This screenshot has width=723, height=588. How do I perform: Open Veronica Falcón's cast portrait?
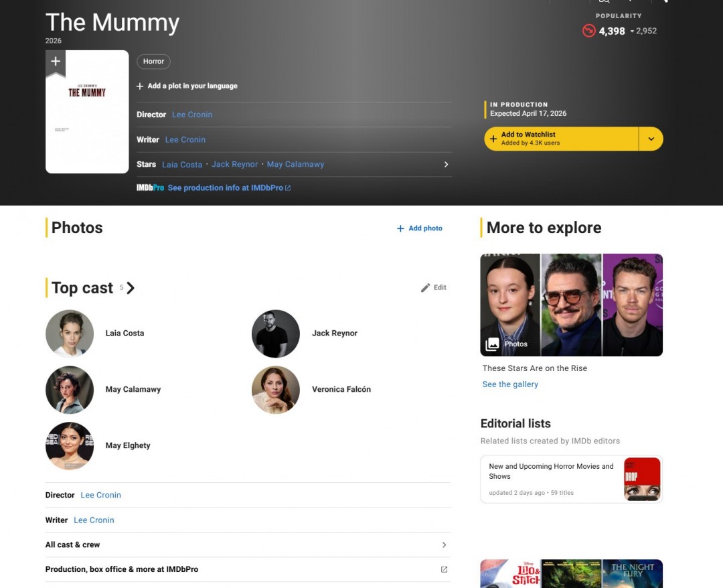[x=276, y=390]
